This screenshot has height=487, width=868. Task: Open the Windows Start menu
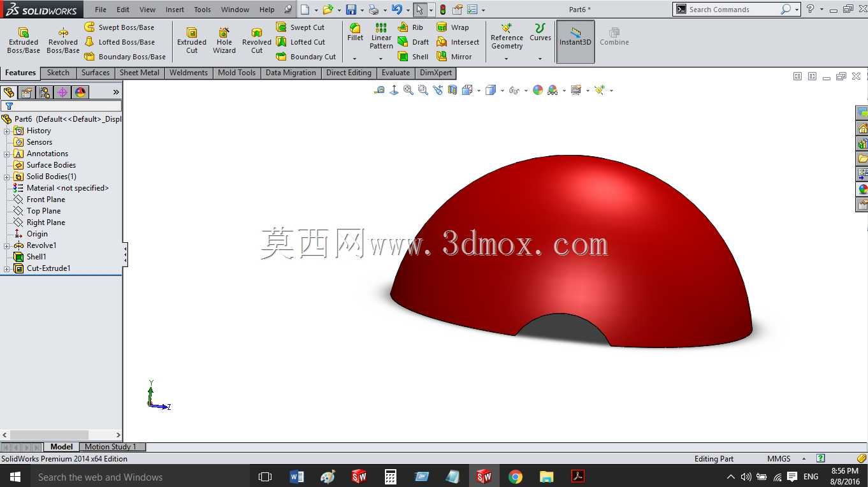click(15, 477)
